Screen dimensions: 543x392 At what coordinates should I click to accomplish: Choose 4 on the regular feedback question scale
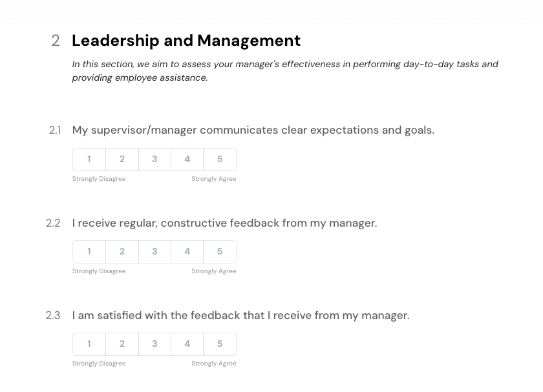(x=187, y=251)
